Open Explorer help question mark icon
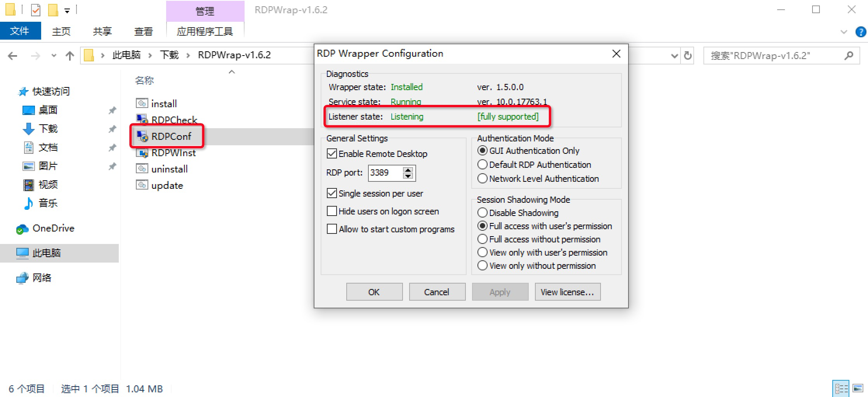This screenshot has width=868, height=397. tap(861, 32)
